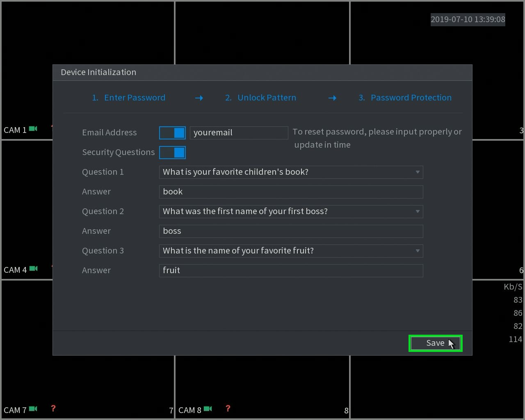This screenshot has height=420, width=525.
Task: Click the answer field containing 'book'
Action: pos(291,192)
